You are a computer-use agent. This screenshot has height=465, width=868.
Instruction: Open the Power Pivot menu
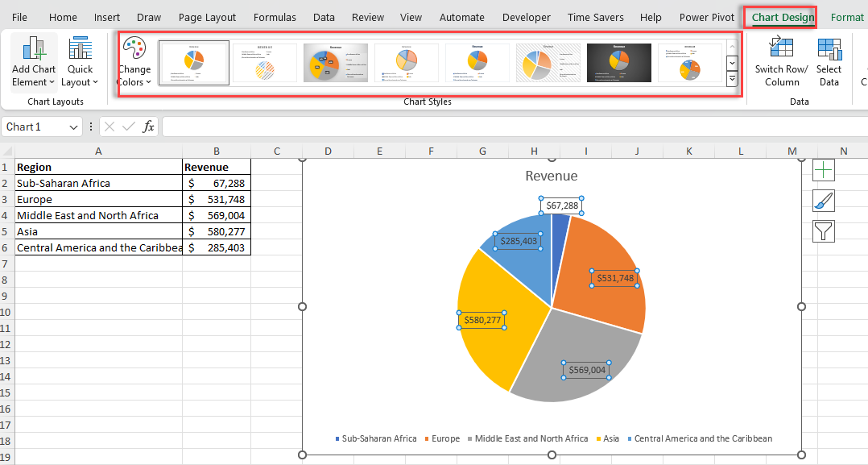pos(706,17)
